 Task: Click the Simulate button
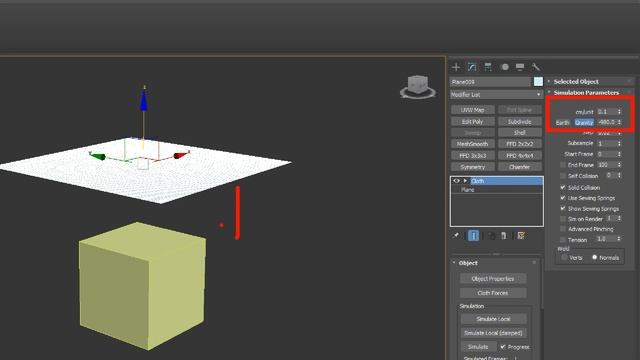tap(478, 347)
